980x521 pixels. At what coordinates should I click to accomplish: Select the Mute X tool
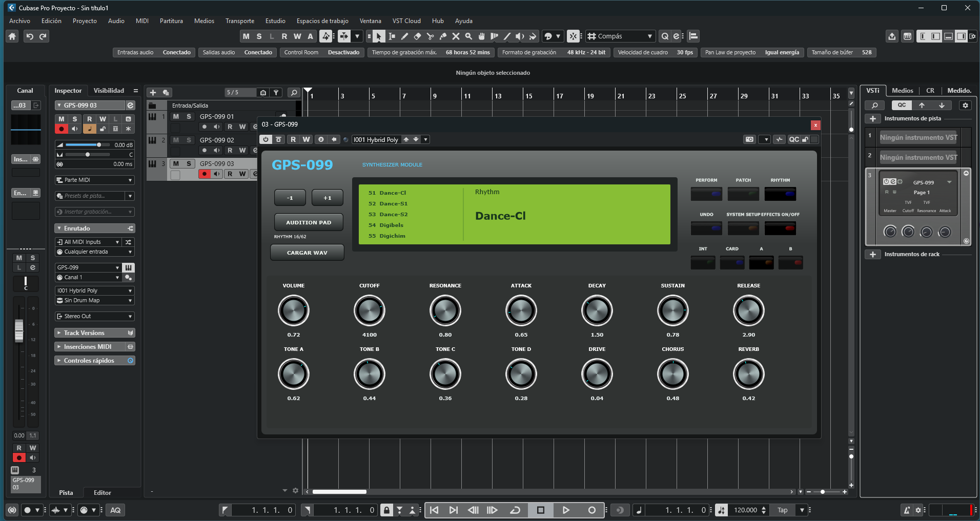[456, 36]
